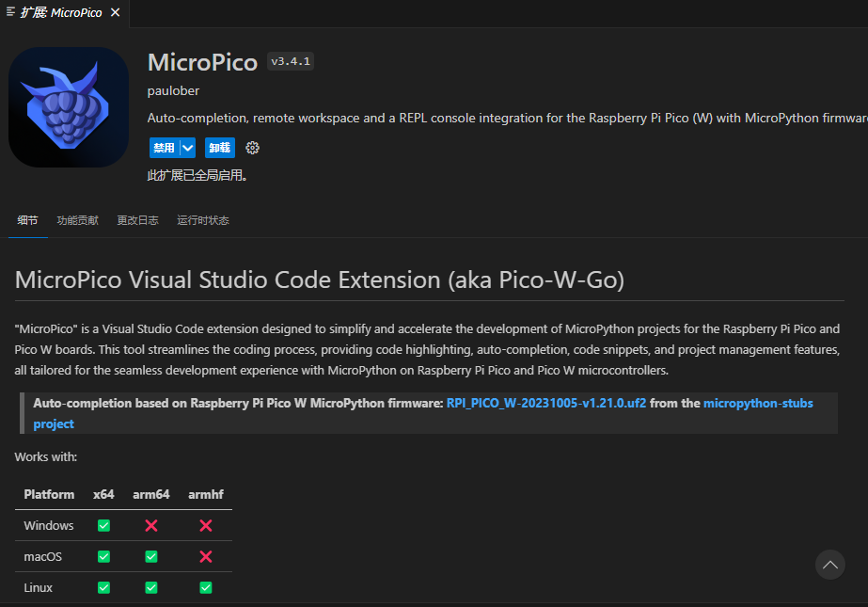This screenshot has width=868, height=607.
Task: Click the macOS x64 green checkmark
Action: [103, 556]
